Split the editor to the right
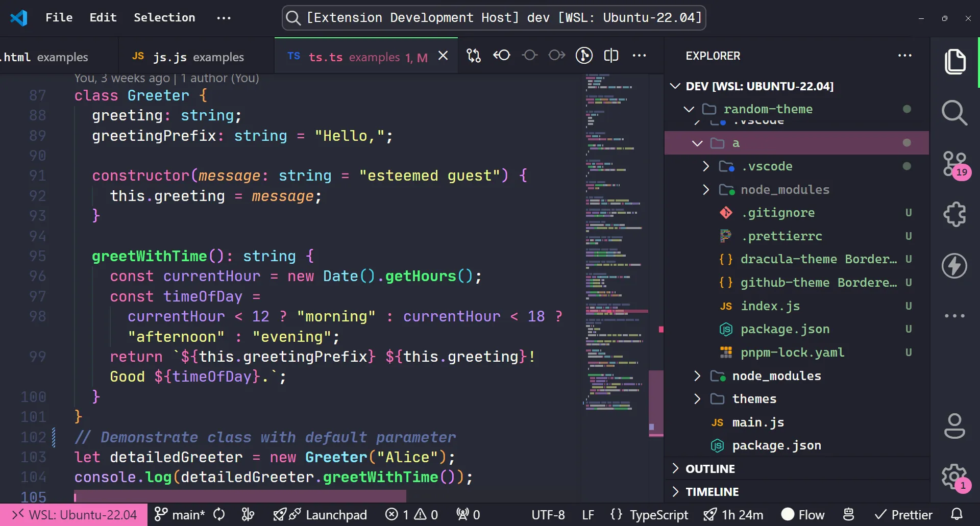This screenshot has height=526, width=980. [x=611, y=55]
